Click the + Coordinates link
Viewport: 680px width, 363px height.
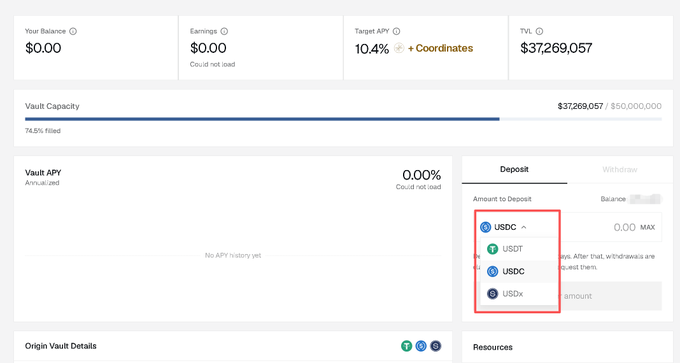(440, 48)
